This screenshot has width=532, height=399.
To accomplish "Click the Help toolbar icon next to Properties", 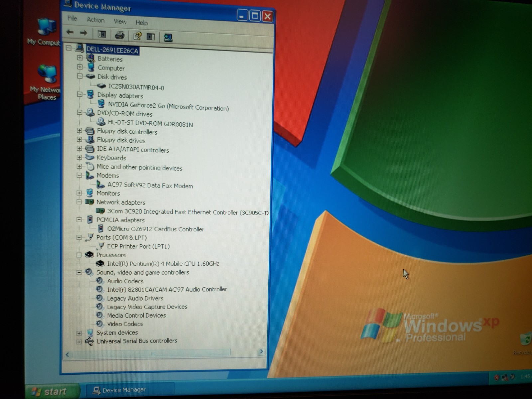I will pos(151,36).
